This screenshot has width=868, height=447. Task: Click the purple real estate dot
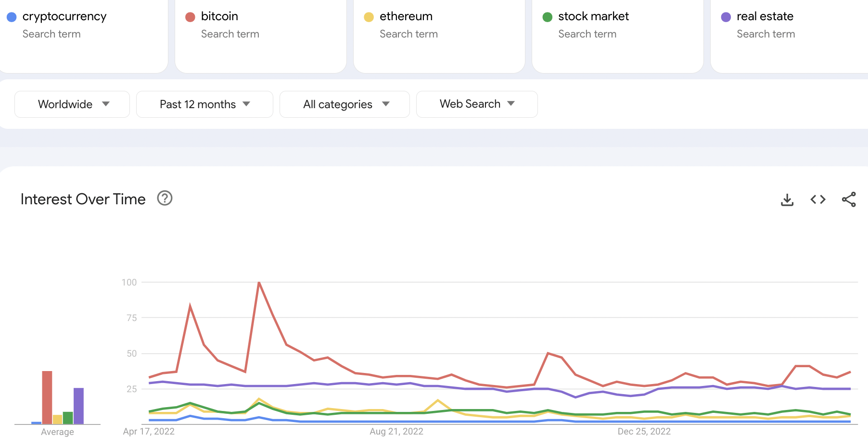pyautogui.click(x=726, y=17)
